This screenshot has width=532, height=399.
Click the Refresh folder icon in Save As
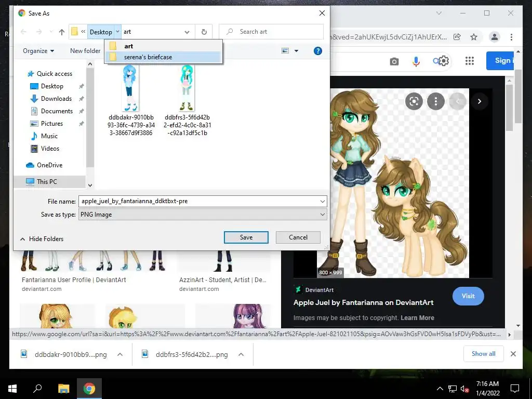click(x=204, y=32)
